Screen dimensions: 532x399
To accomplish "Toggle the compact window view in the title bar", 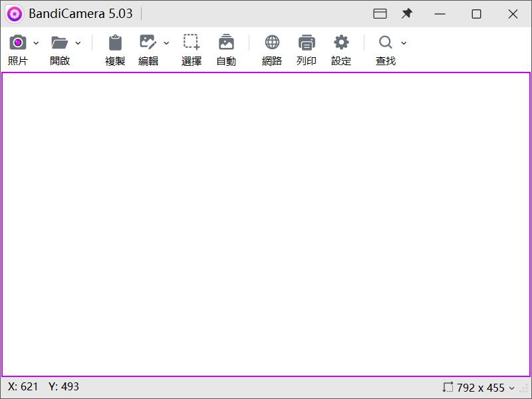I will (380, 13).
